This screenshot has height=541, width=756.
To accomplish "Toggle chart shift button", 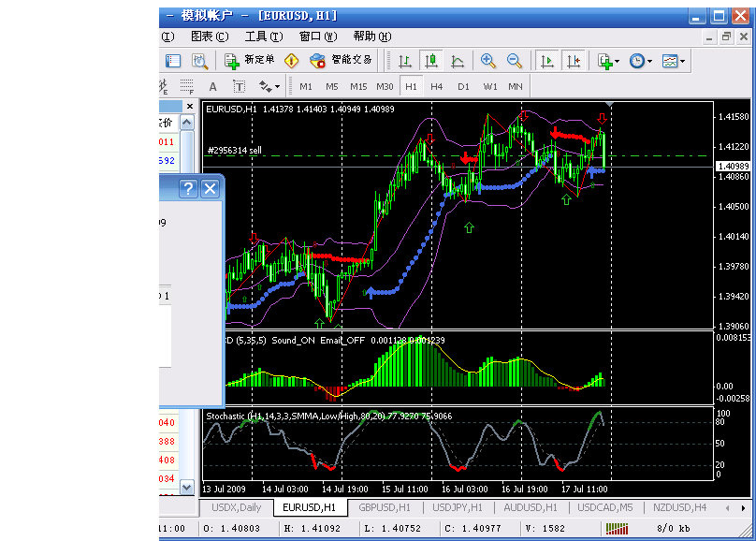I will click(x=574, y=61).
